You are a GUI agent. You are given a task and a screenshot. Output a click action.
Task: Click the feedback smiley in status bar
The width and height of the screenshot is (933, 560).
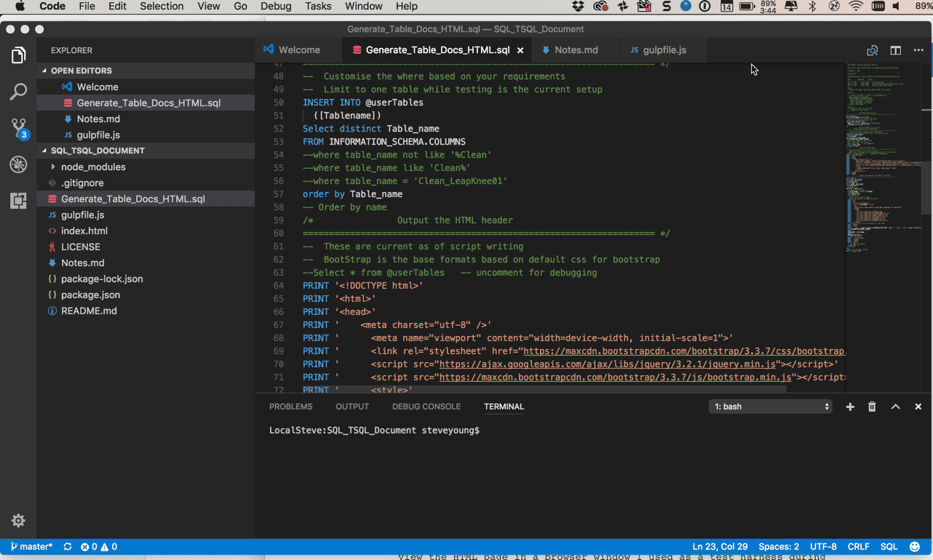click(x=914, y=546)
